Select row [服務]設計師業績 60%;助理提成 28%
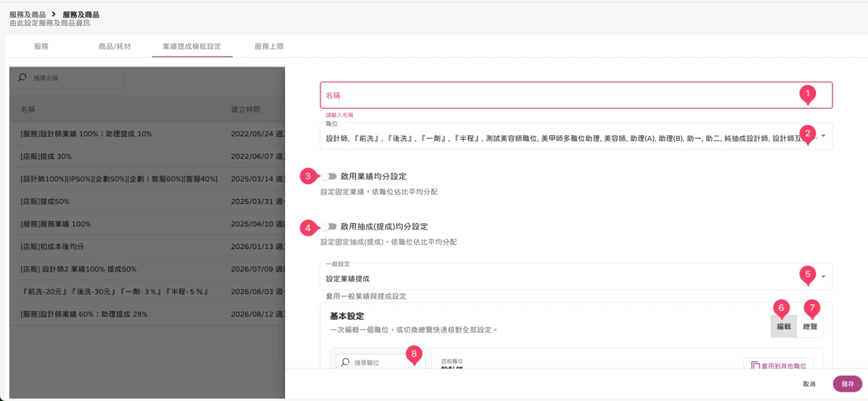The width and height of the screenshot is (868, 401). (x=148, y=315)
